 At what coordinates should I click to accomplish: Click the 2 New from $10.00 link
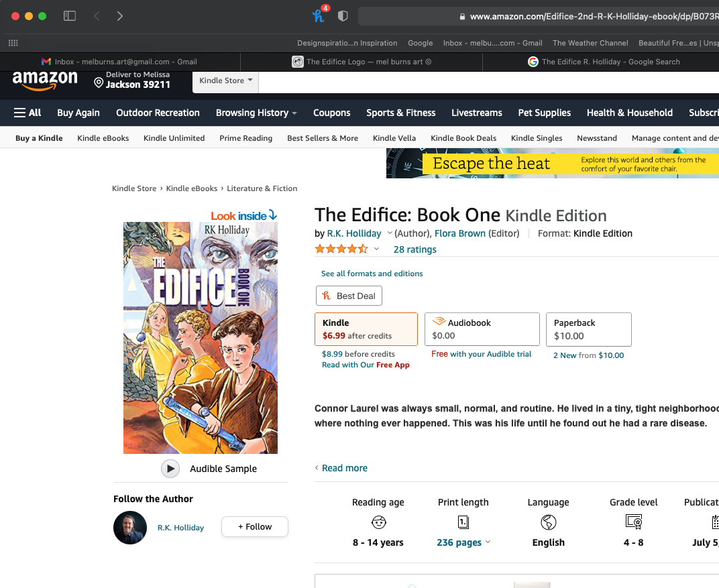(x=589, y=355)
